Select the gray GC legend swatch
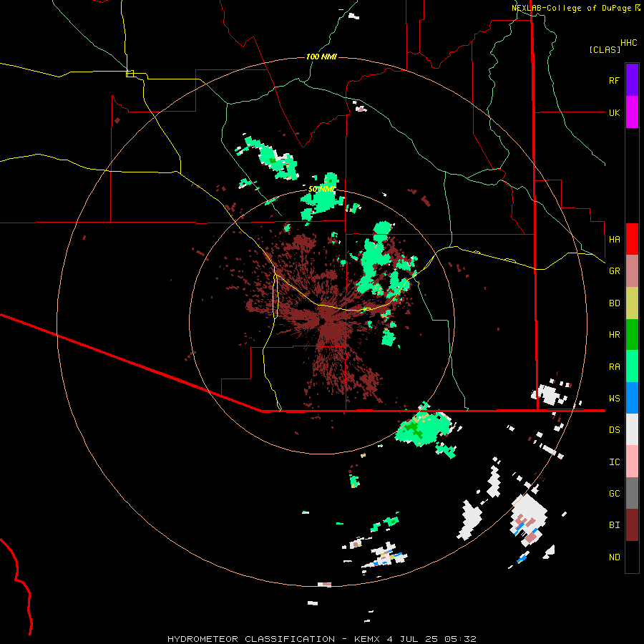The width and height of the screenshot is (644, 644). pos(632,493)
